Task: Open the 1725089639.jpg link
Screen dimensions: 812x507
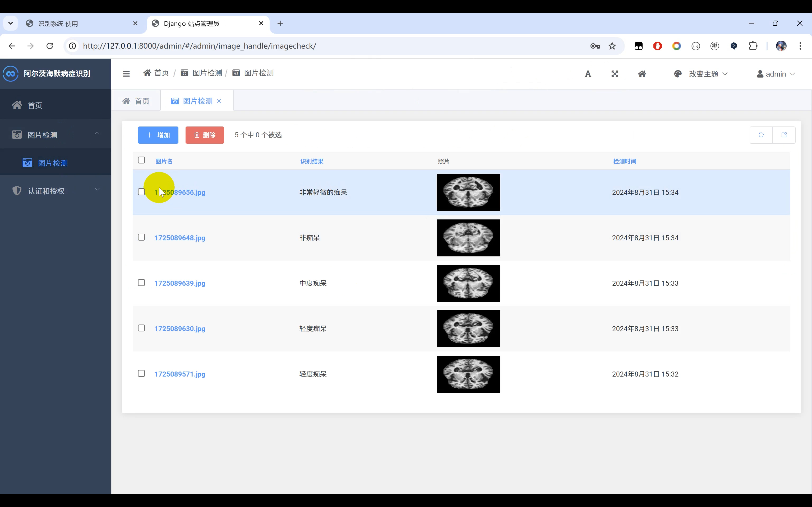Action: [x=180, y=283]
